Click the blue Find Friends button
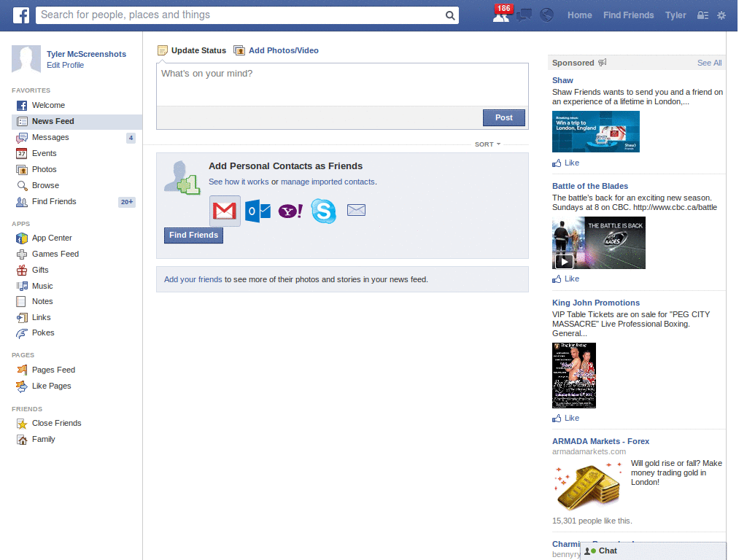Screen dimensions: 747x560 (x=193, y=236)
